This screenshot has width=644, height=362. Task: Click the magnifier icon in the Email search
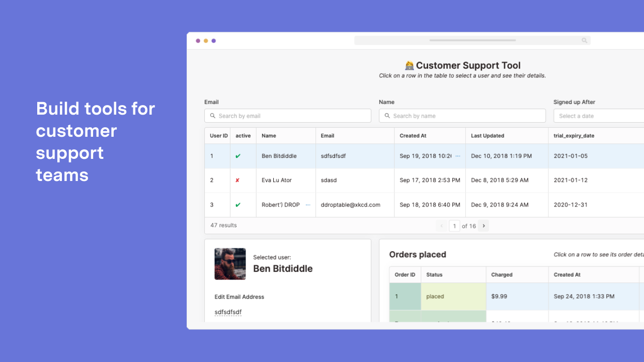pyautogui.click(x=213, y=116)
